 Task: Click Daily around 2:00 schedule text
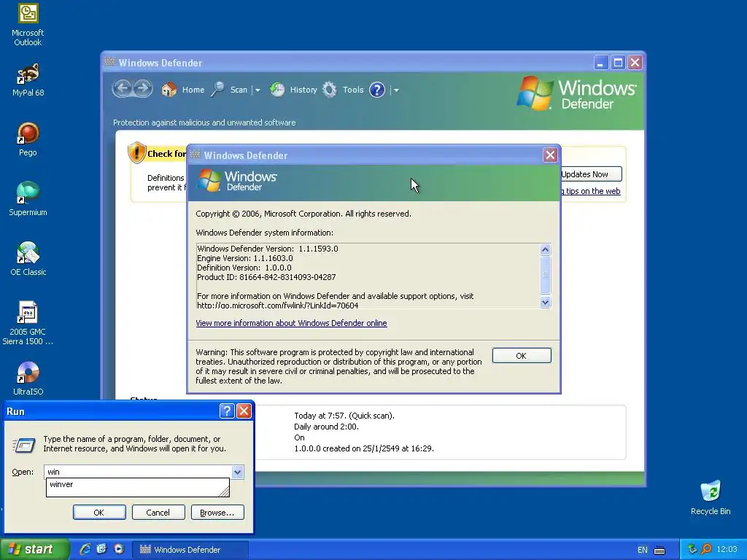326,427
